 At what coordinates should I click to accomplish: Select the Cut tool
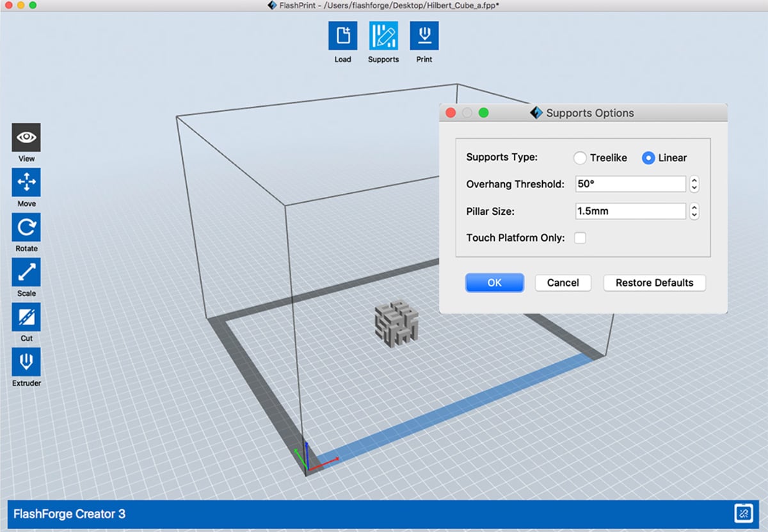pyautogui.click(x=26, y=317)
